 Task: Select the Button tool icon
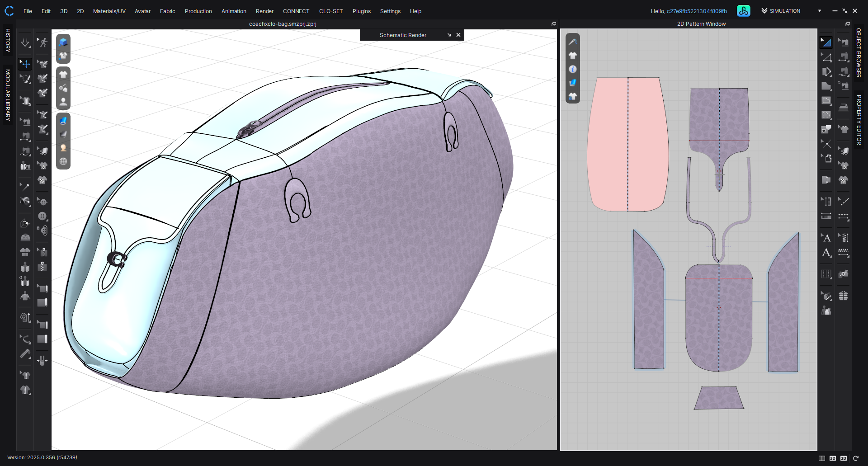pos(42,216)
